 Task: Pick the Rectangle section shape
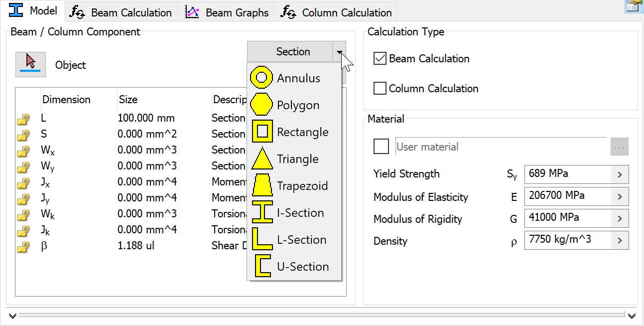[294, 132]
